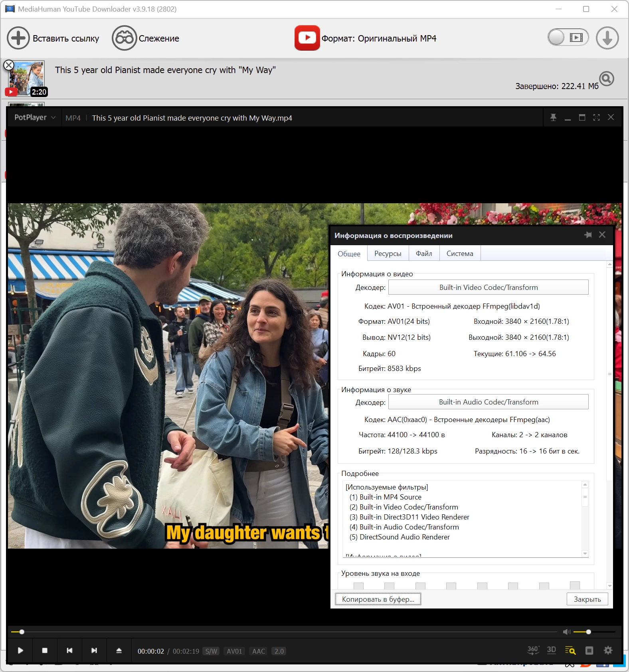Switch to the Ресурсы tab
This screenshot has height=672, width=629.
click(388, 254)
